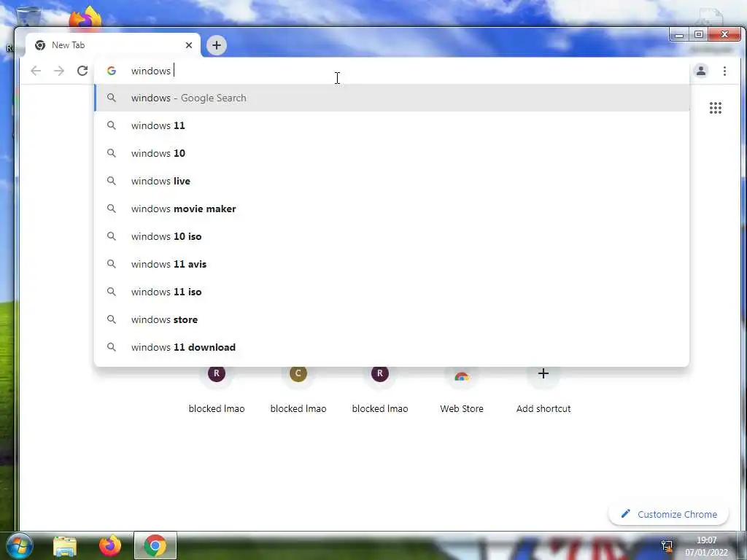
Task: Click the forward navigation arrow
Action: coord(59,71)
